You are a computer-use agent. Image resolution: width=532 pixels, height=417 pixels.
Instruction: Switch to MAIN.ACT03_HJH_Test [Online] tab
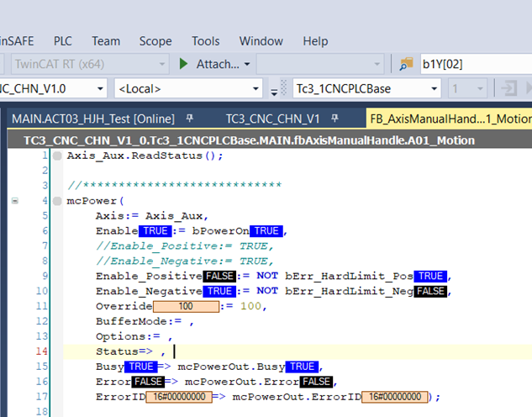(93, 119)
